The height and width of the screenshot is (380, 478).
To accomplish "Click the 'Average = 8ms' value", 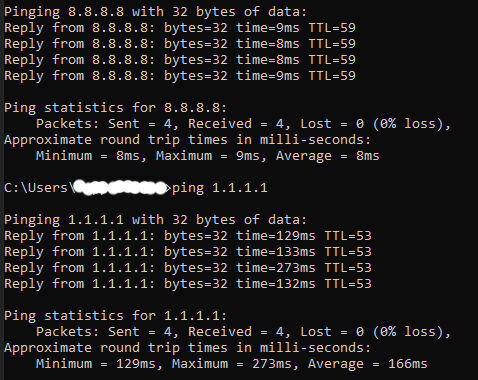I will coord(328,156).
